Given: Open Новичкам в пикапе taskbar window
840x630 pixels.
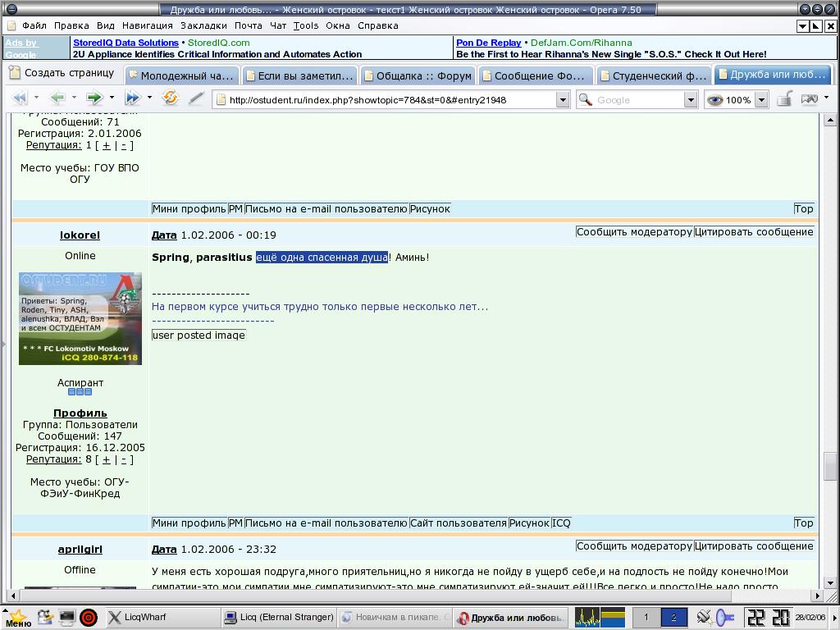Looking at the screenshot, I should click(395, 617).
